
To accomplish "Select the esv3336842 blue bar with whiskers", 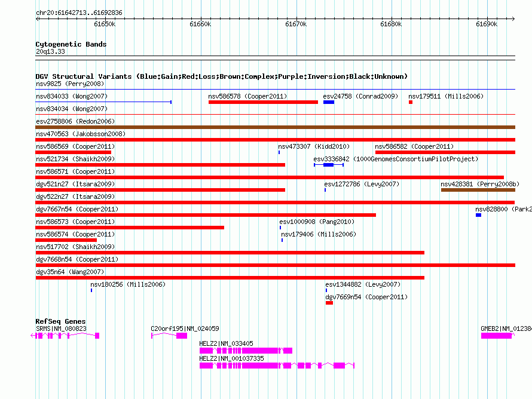I will click(328, 165).
